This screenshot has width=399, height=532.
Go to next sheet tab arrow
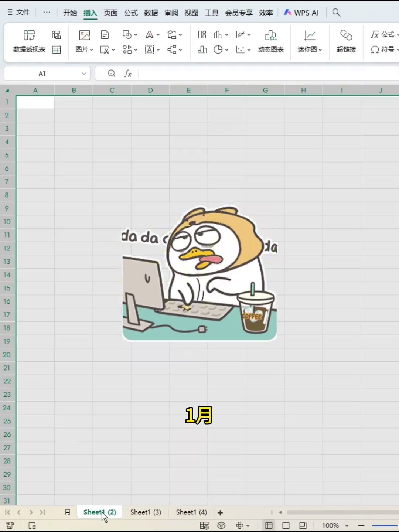pyautogui.click(x=31, y=512)
